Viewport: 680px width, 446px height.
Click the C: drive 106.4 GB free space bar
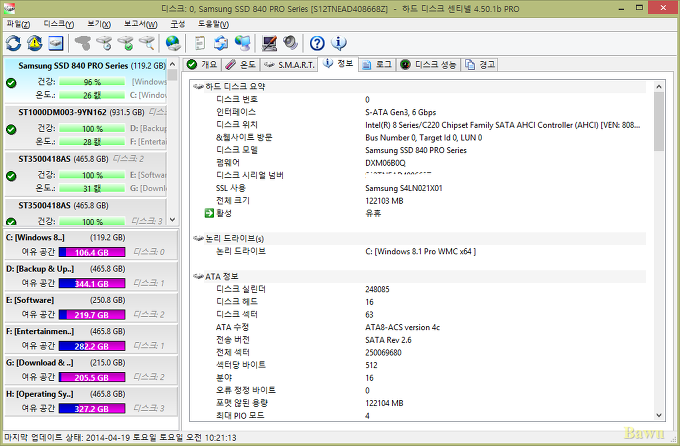click(92, 252)
